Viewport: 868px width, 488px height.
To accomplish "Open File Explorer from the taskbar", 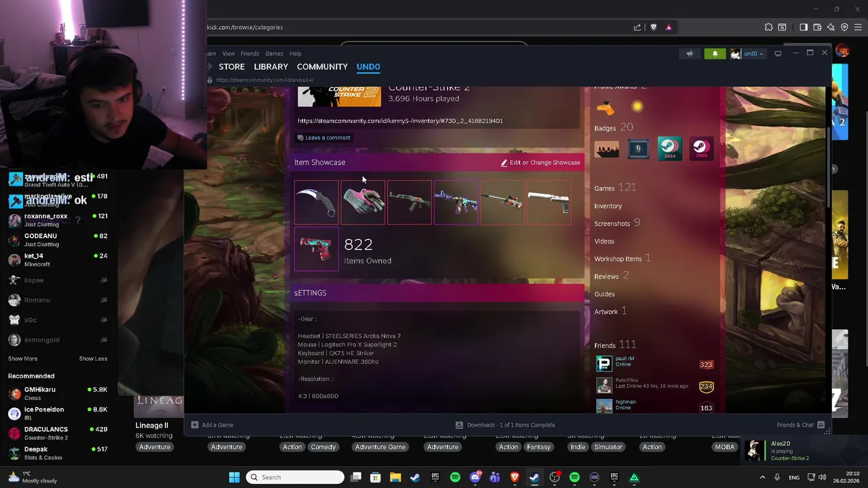I will point(395,477).
